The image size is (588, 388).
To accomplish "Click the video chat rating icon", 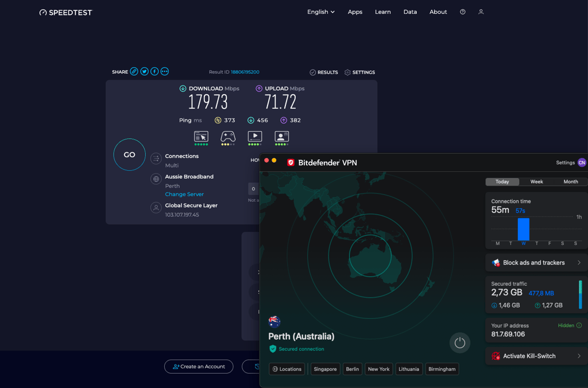I will [x=281, y=137].
